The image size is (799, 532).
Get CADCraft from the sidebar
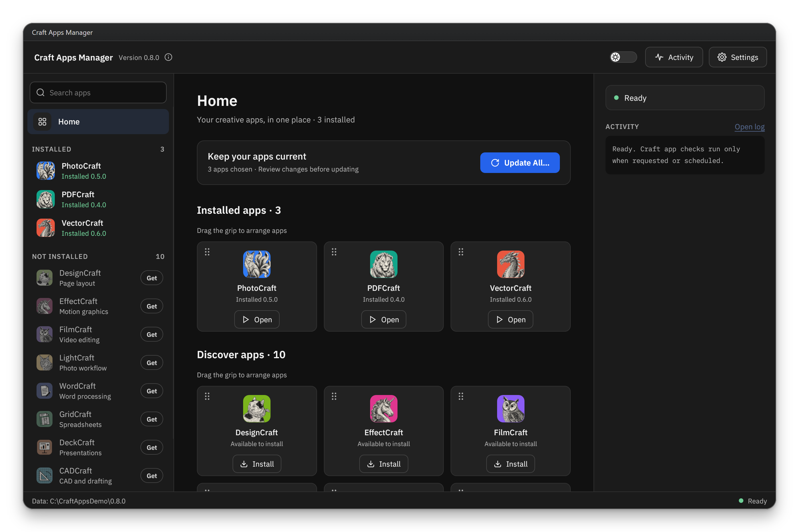pyautogui.click(x=152, y=476)
